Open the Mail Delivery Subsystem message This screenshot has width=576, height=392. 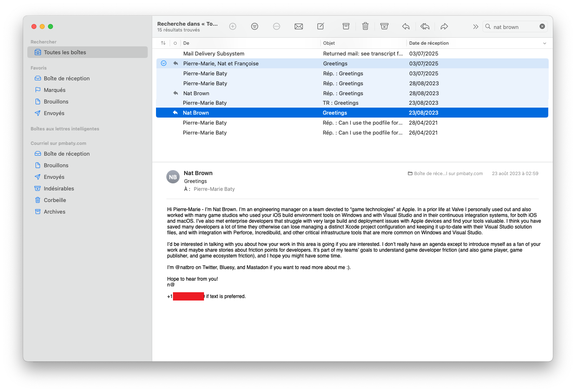tap(214, 53)
